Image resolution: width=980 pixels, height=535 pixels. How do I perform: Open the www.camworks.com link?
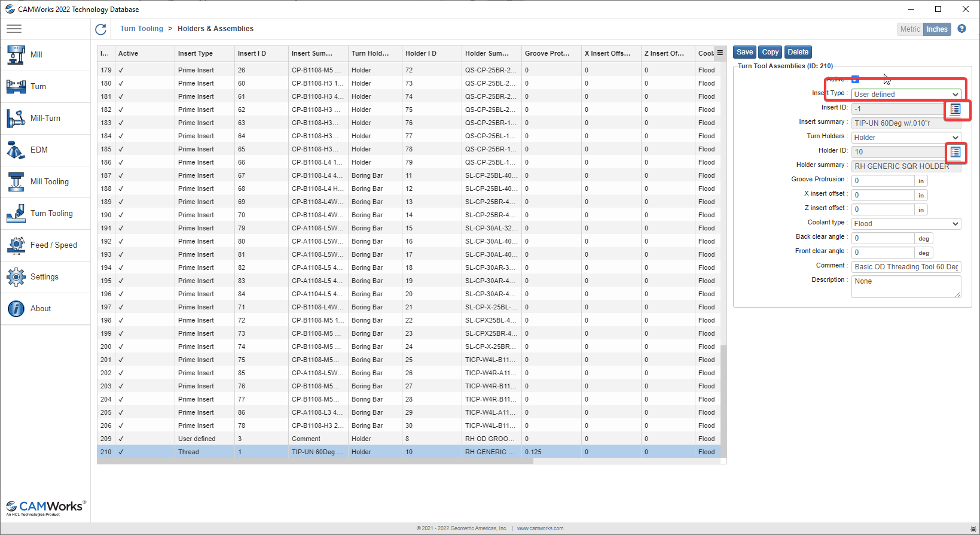pos(540,528)
